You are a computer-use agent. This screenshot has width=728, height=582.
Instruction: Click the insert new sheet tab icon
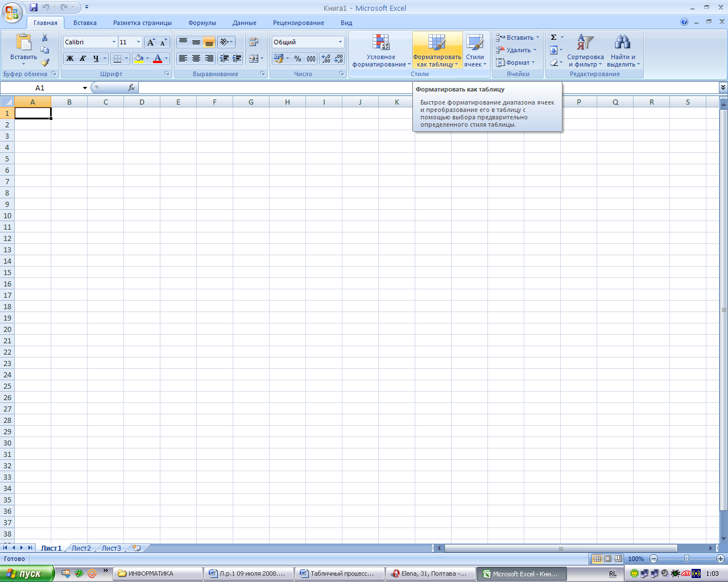pyautogui.click(x=136, y=548)
